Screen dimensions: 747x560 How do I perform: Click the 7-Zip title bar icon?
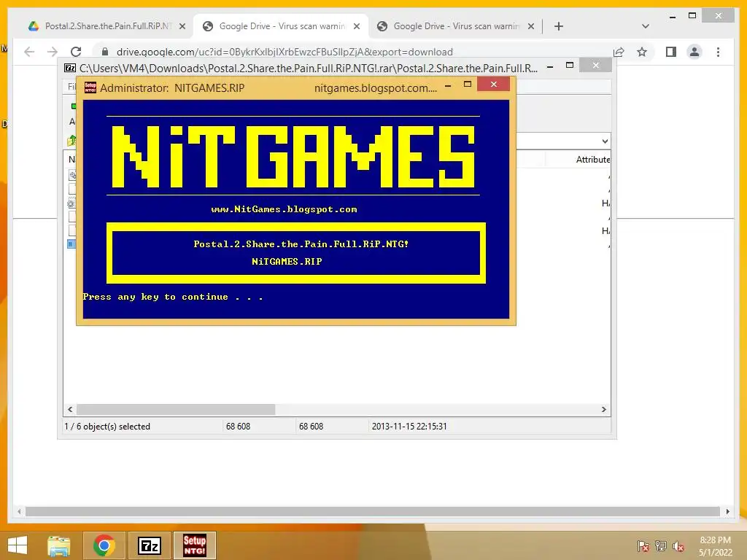70,68
